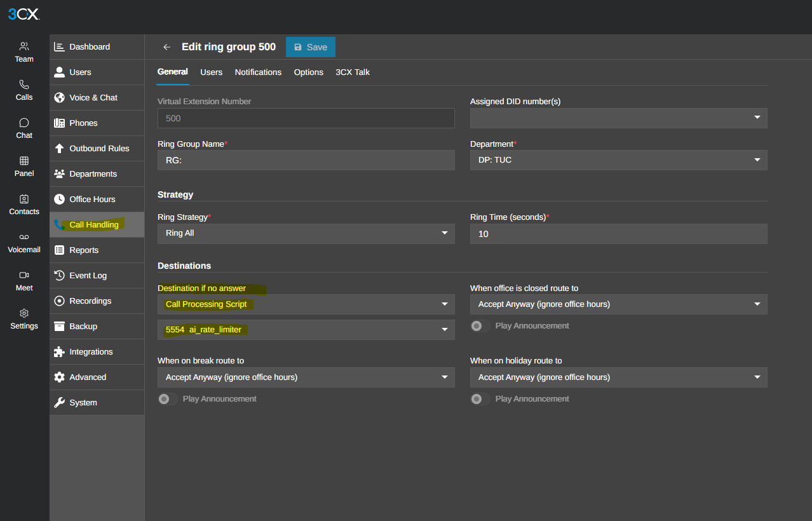Click the Users person icon
Screen dimensions: 812x521
point(60,72)
